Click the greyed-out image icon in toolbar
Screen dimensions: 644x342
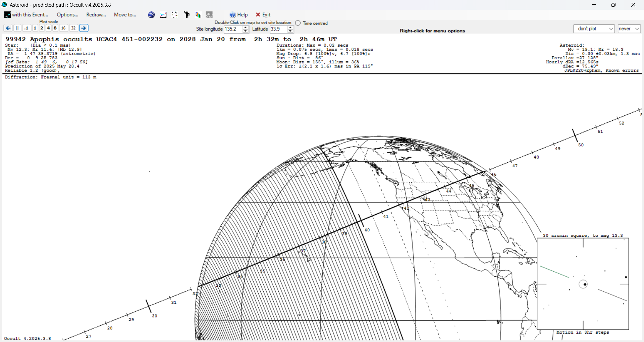pos(209,15)
